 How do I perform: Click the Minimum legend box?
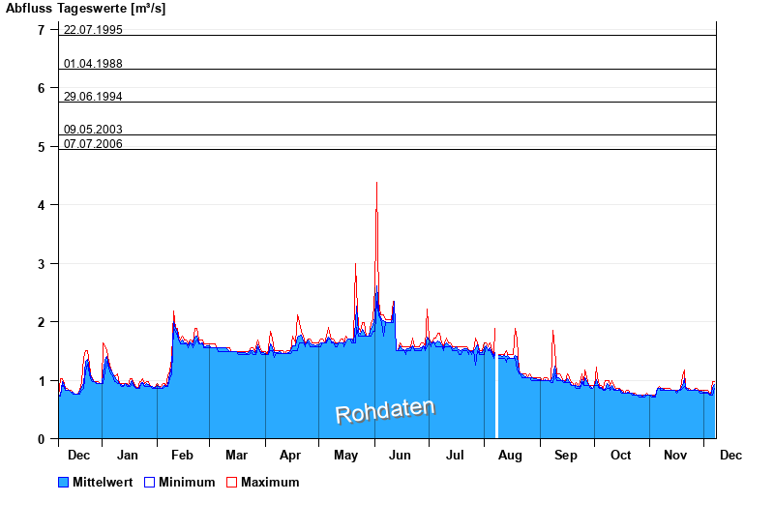pos(149,482)
